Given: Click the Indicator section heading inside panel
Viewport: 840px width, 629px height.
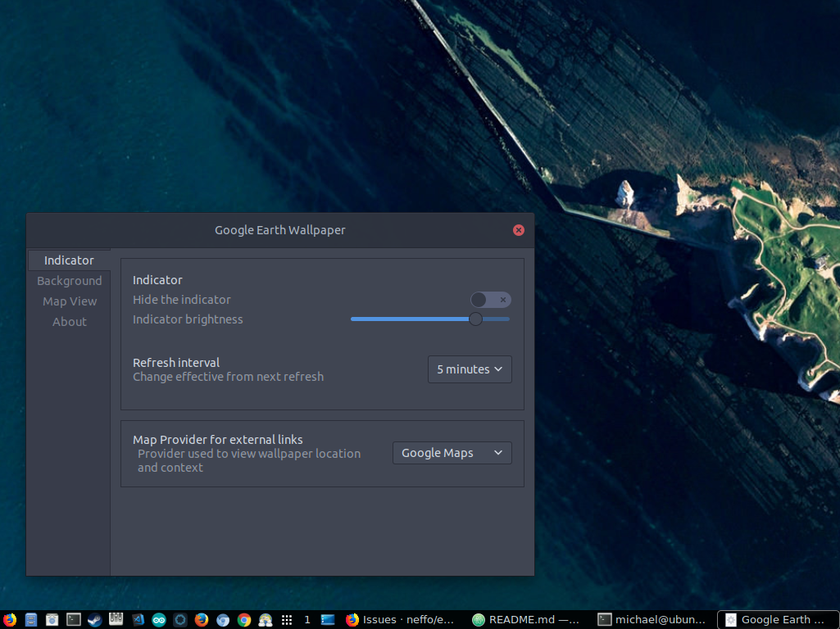Looking at the screenshot, I should 157,280.
